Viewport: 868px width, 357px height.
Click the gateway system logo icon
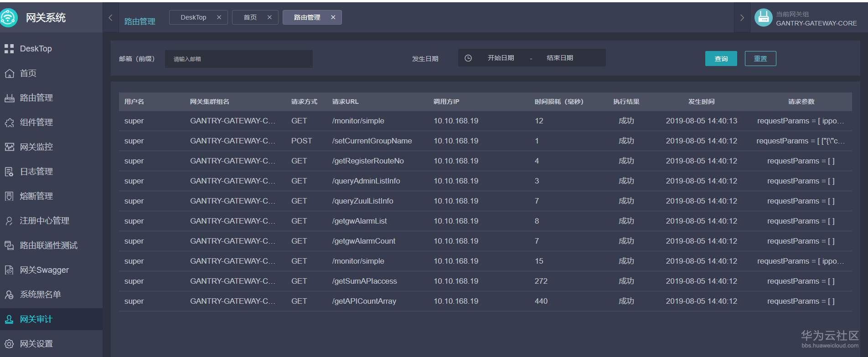(x=8, y=18)
